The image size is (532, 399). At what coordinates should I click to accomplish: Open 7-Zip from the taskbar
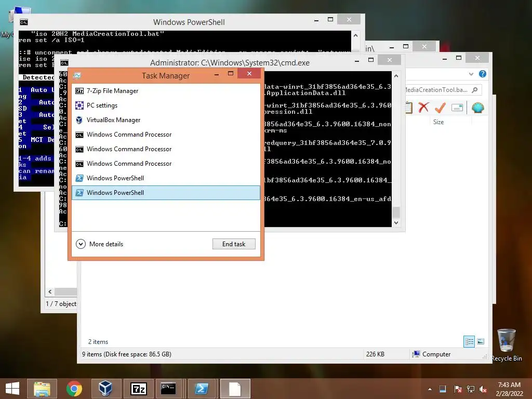click(x=138, y=389)
